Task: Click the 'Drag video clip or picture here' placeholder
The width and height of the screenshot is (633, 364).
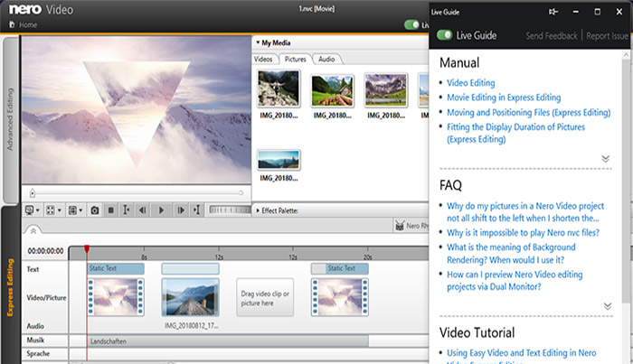Action: (x=265, y=297)
